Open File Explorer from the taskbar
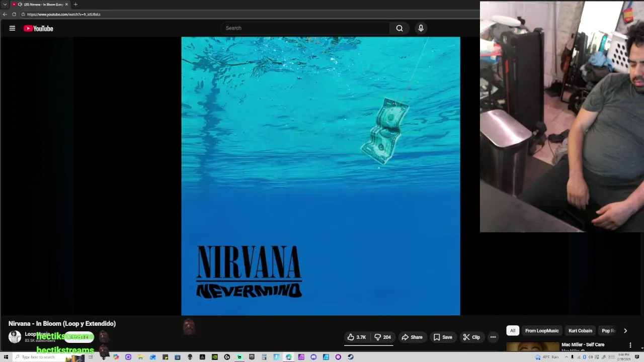The width and height of the screenshot is (644, 362). (x=140, y=357)
